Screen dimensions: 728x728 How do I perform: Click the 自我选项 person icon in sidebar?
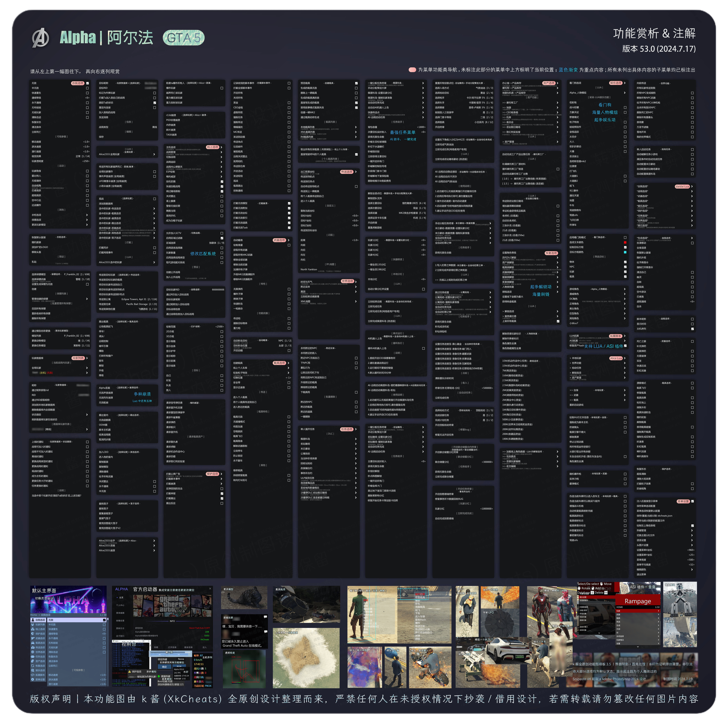(33, 620)
